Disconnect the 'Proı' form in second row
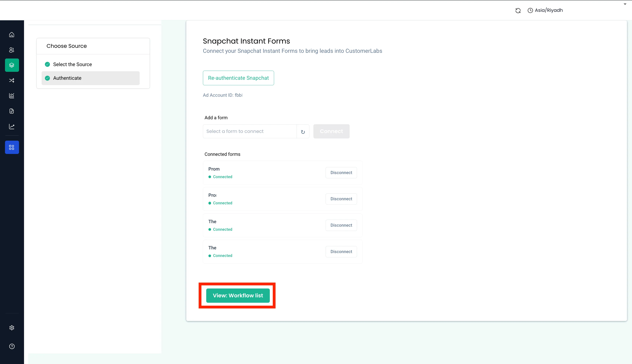The width and height of the screenshot is (632, 364). pyautogui.click(x=341, y=199)
